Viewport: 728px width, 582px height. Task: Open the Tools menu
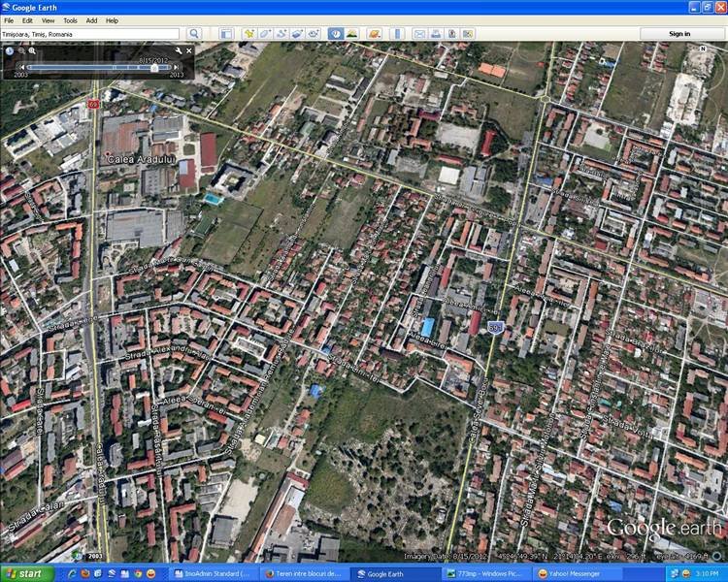[70, 20]
